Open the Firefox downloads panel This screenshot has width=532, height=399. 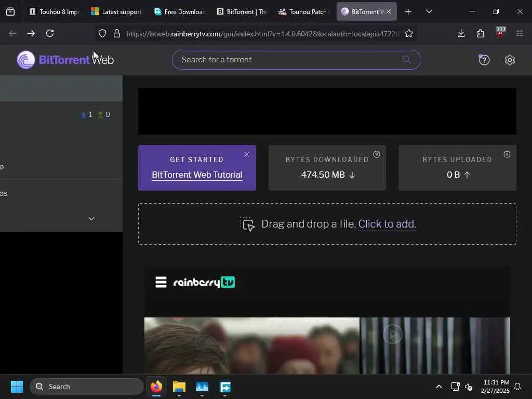click(461, 33)
